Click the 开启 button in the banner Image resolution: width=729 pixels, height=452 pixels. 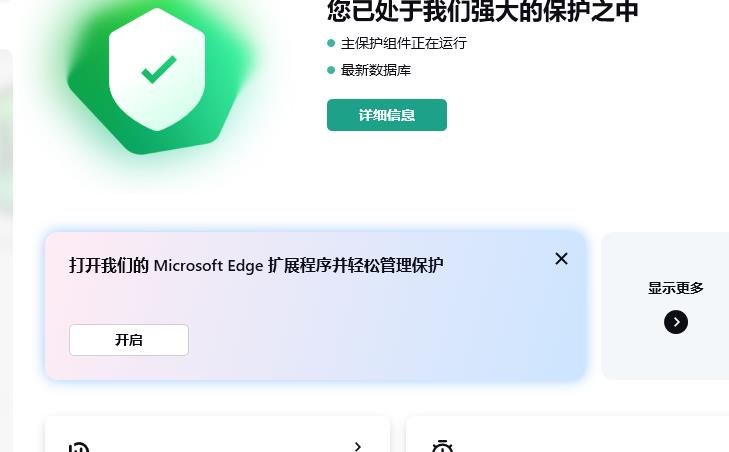pos(129,340)
